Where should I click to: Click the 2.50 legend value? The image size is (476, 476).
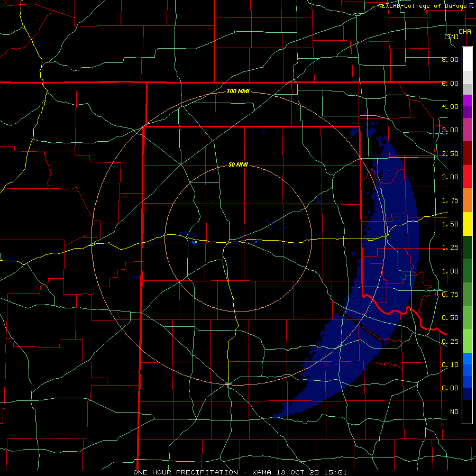pos(450,153)
